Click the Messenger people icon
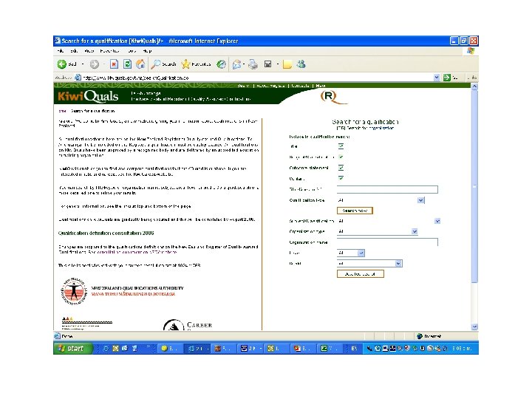The width and height of the screenshot is (532, 399). (301, 64)
